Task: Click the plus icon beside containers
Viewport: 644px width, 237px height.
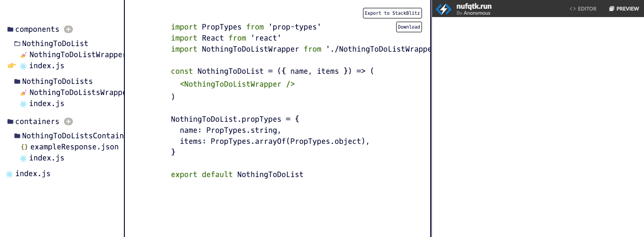Action: (x=68, y=121)
